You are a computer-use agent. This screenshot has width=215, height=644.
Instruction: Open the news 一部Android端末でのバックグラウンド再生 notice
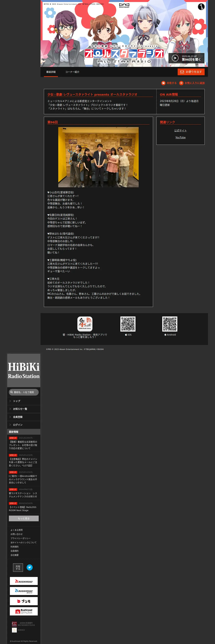23,479
